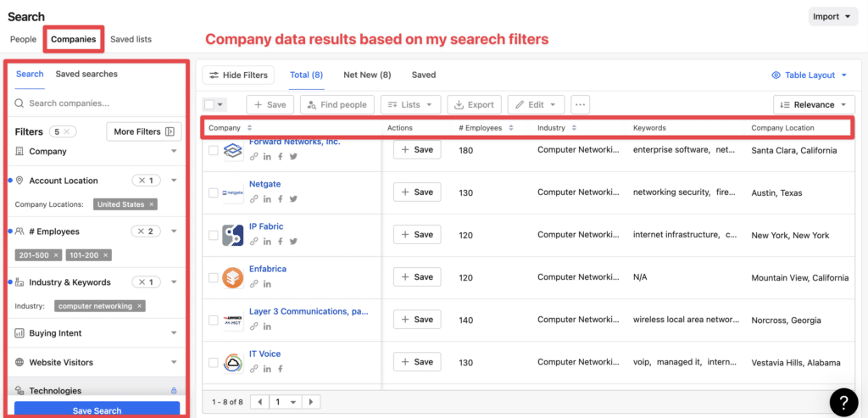Click the Save Search button
868x418 pixels.
(x=97, y=410)
